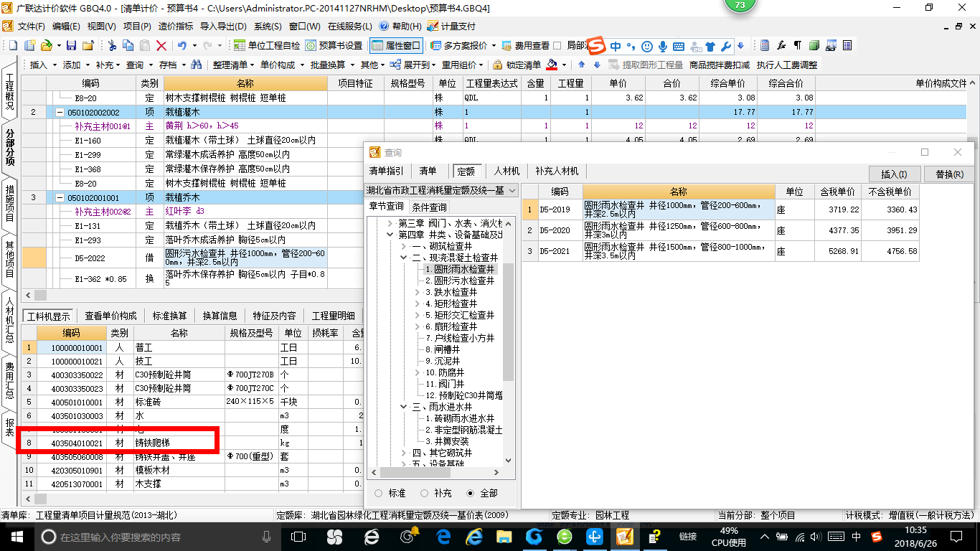Image resolution: width=980 pixels, height=551 pixels.
Task: Open the fill color dropdown arrow
Action: [x=563, y=65]
